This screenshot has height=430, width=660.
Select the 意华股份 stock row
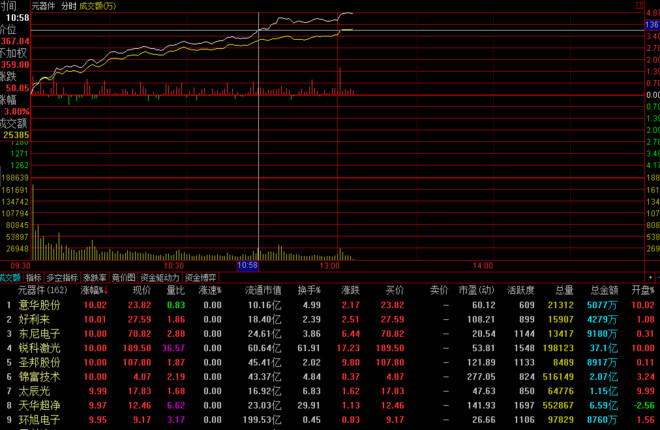point(39,304)
